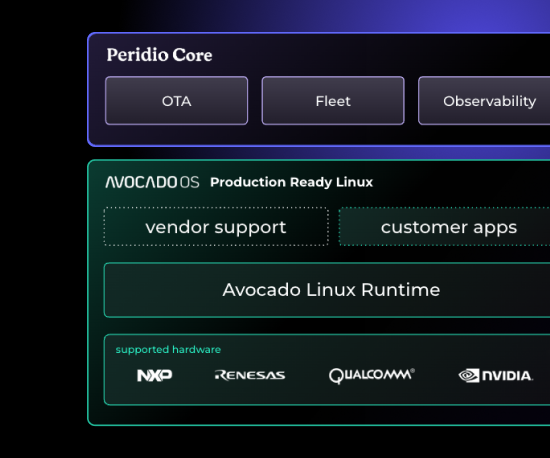Click the Qualcomm logo

[372, 376]
